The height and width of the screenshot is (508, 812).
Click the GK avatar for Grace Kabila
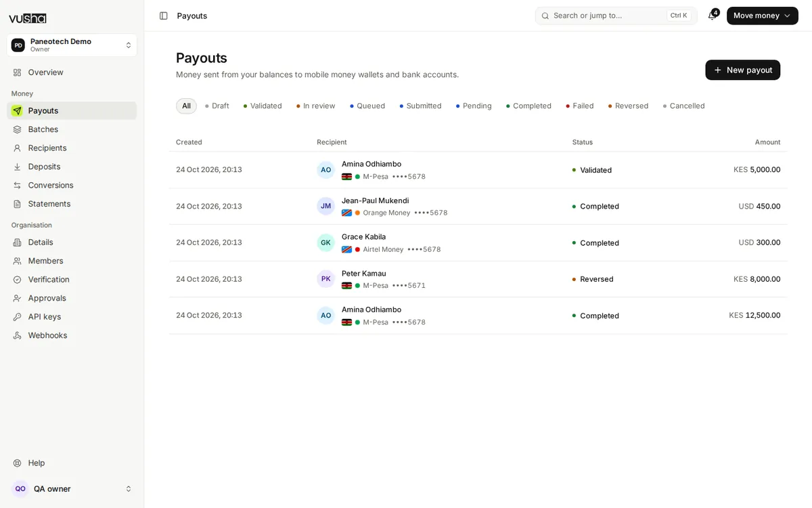click(325, 242)
